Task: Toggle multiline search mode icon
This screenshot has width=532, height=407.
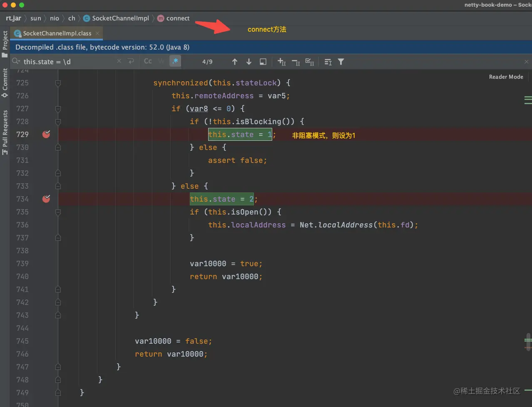Action: point(328,62)
